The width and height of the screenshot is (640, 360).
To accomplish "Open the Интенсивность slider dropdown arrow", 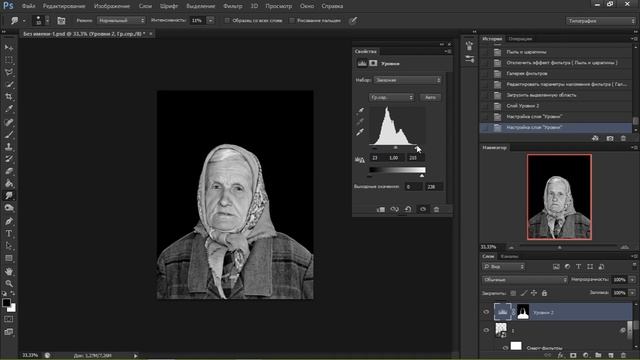I will click(211, 20).
